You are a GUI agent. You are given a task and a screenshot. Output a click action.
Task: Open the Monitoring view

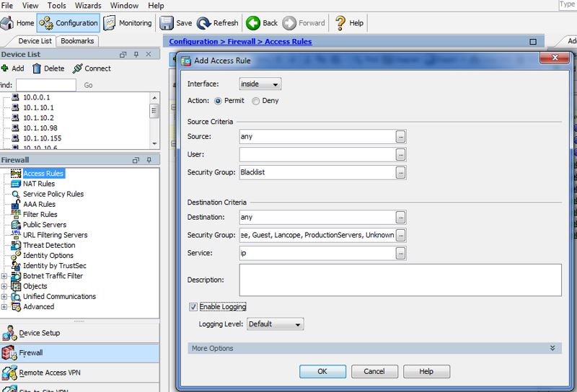[128, 23]
